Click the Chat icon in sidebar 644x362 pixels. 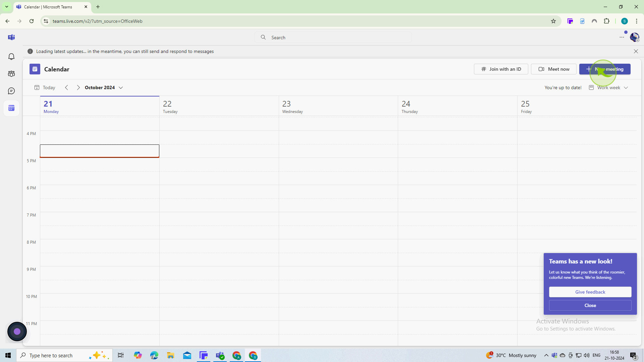tap(11, 90)
